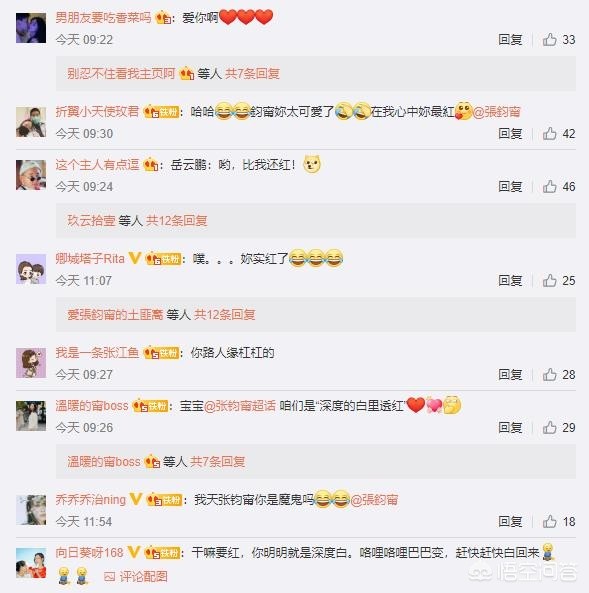Click like icon on 温暖的宙boss comment
The height and width of the screenshot is (593, 589).
[549, 427]
